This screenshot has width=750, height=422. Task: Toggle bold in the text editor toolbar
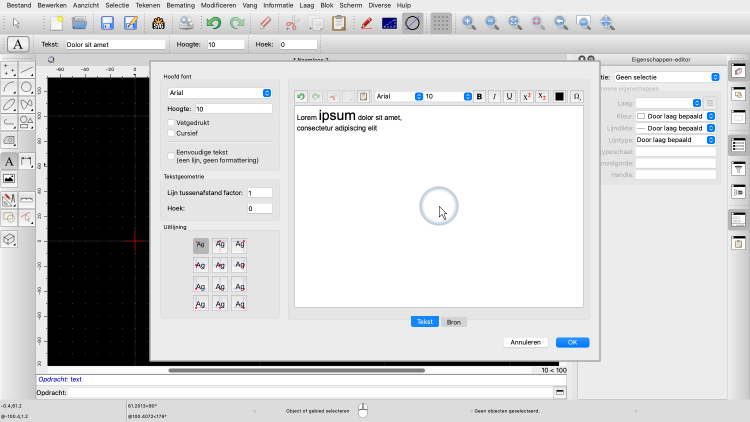(480, 97)
